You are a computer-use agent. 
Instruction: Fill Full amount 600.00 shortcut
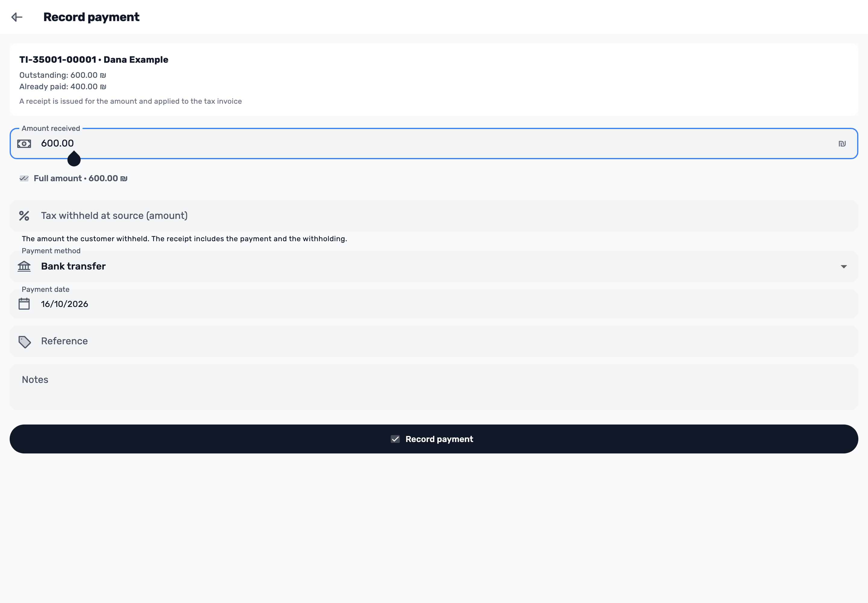click(74, 178)
